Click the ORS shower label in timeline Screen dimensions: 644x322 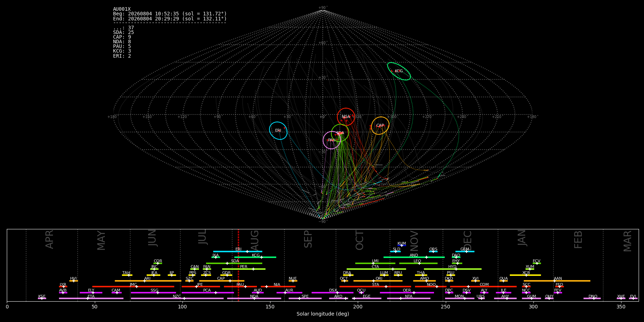[433, 249]
